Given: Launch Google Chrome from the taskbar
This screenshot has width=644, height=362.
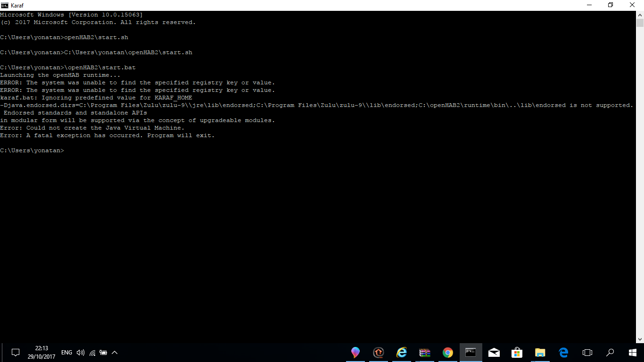Looking at the screenshot, I should click(x=448, y=353).
